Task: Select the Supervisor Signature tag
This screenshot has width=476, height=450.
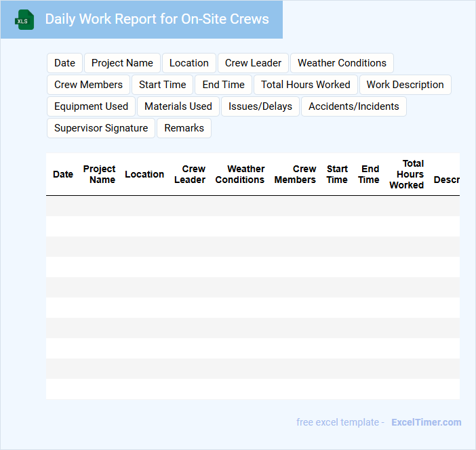Action: [x=101, y=128]
